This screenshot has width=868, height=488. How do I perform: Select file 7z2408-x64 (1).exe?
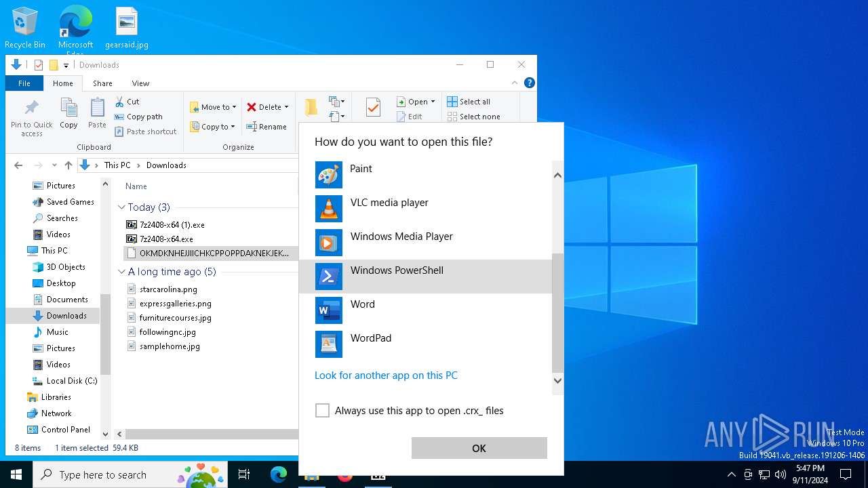pyautogui.click(x=172, y=224)
